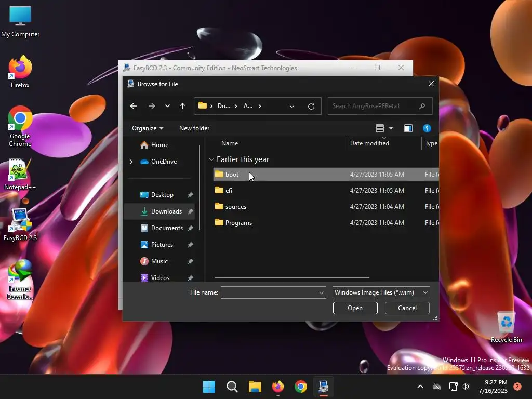Viewport: 532px width, 399px height.
Task: Click the Open button
Action: (x=355, y=308)
